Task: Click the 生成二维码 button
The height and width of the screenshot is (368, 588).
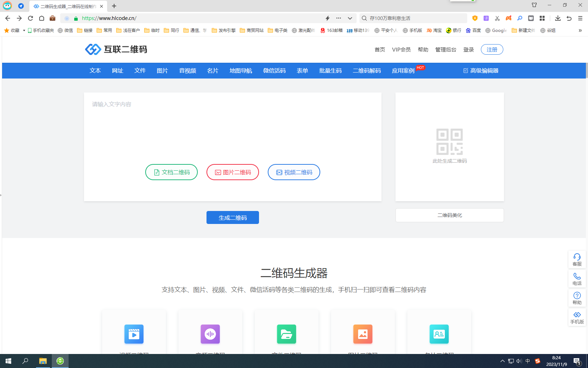Action: [x=232, y=218]
